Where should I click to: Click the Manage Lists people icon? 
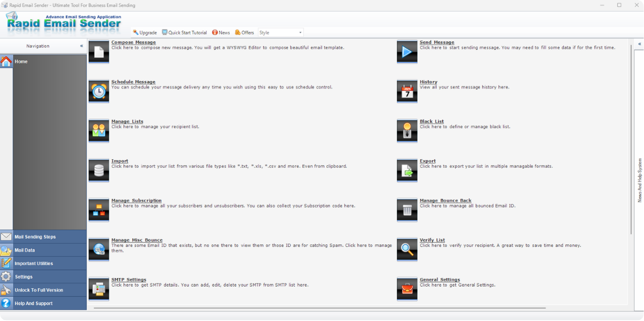tap(99, 131)
